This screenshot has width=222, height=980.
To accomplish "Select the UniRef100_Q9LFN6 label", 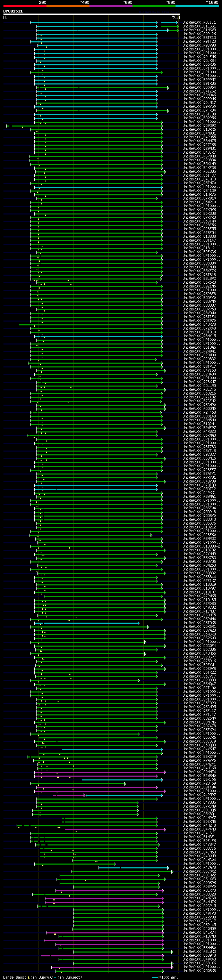I will [199, 57].
